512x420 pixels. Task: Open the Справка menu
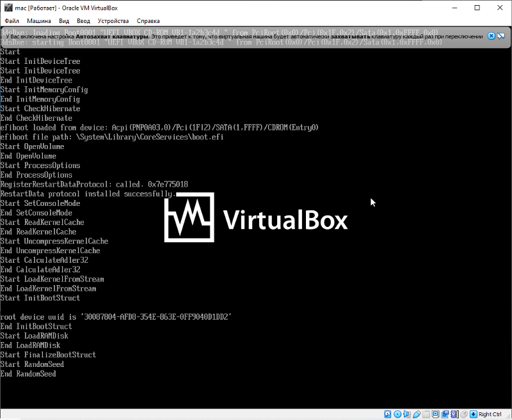(x=148, y=20)
